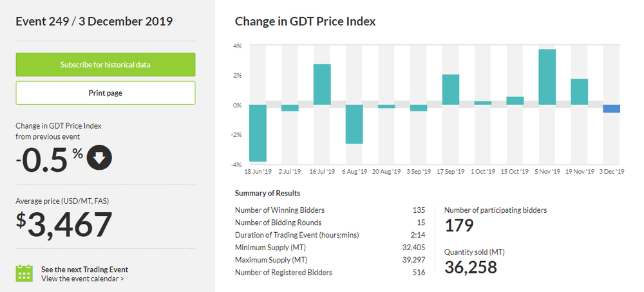Click the Quantity sold 36,258 figure
This screenshot has width=644, height=292.
[x=471, y=268]
